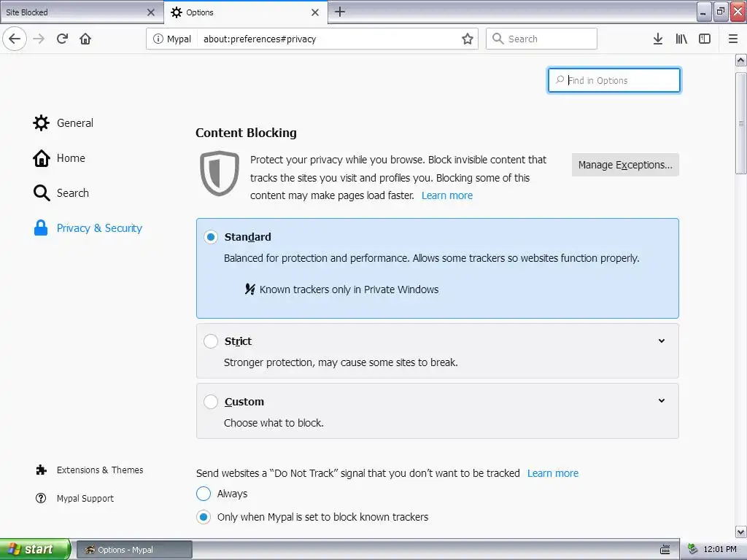
Task: Open the Extensions & Themes link
Action: click(x=99, y=470)
